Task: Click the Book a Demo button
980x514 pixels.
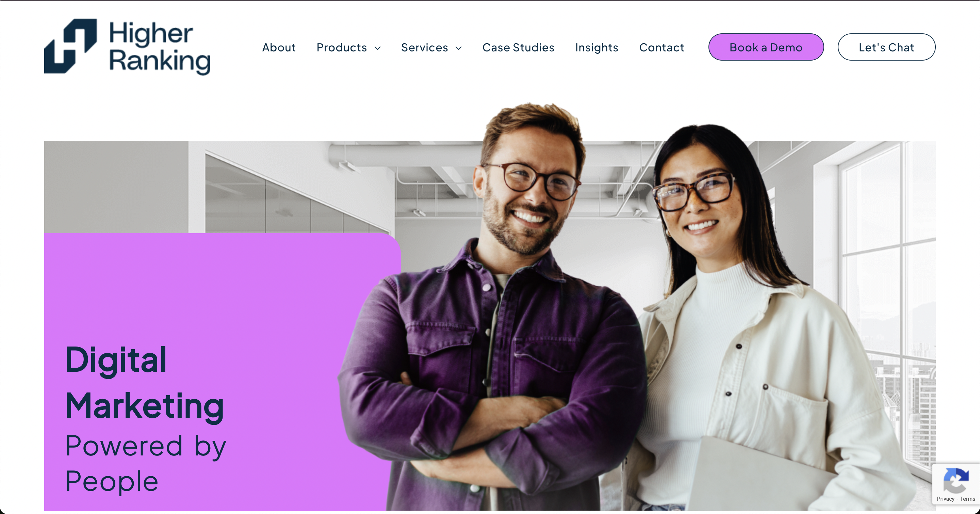Action: click(x=766, y=47)
